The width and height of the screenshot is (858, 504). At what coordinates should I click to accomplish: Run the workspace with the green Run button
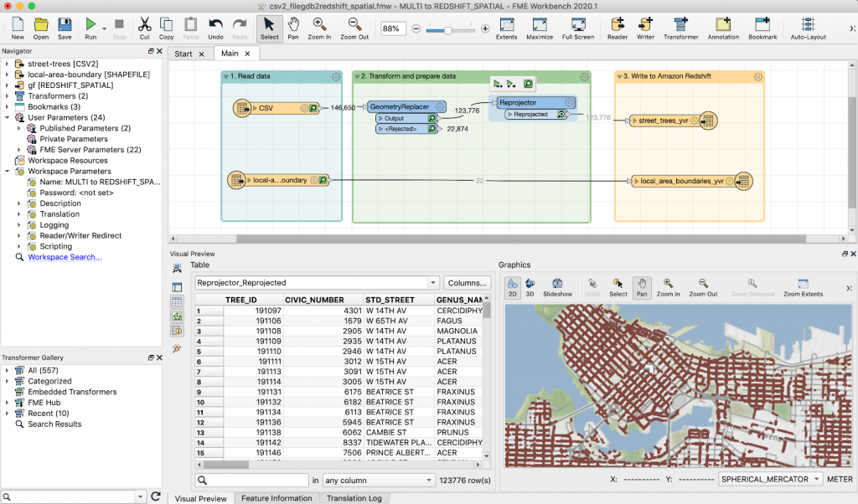pyautogui.click(x=90, y=28)
